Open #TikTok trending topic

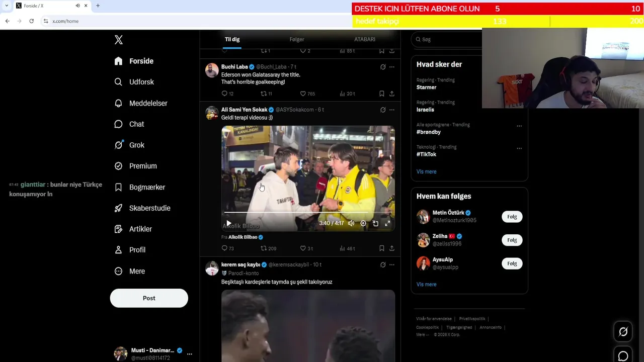pos(426,154)
